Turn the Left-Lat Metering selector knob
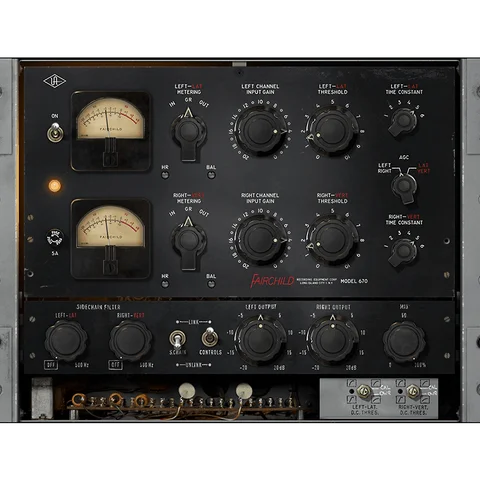 click(189, 134)
